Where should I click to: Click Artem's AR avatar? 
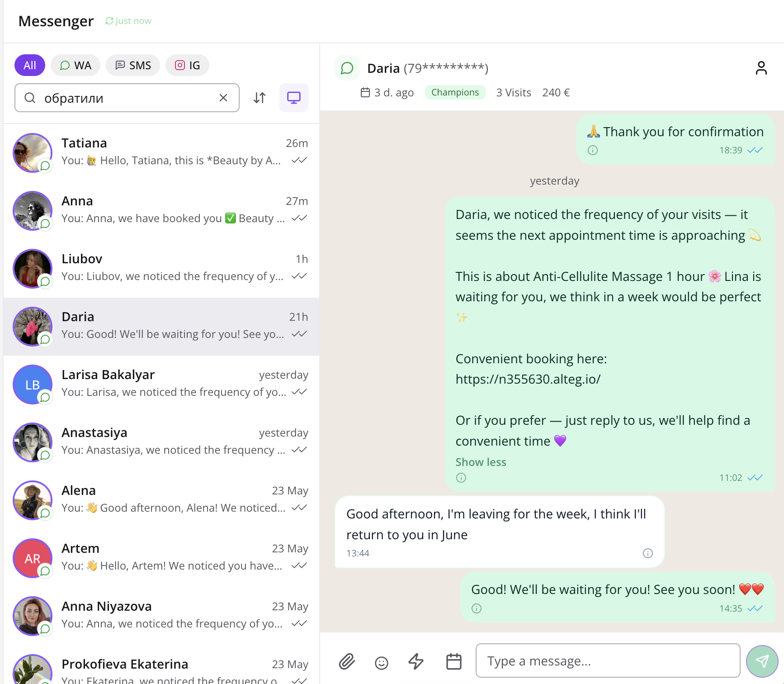[33, 558]
